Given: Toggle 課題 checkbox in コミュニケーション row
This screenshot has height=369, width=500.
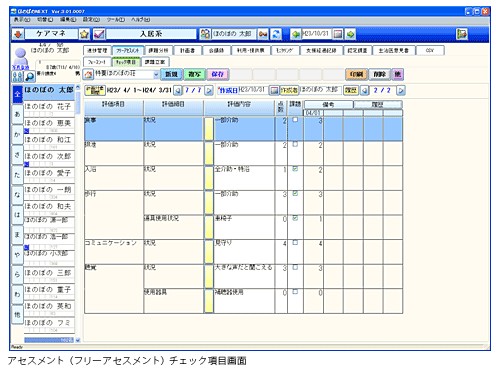Looking at the screenshot, I should tap(295, 243).
